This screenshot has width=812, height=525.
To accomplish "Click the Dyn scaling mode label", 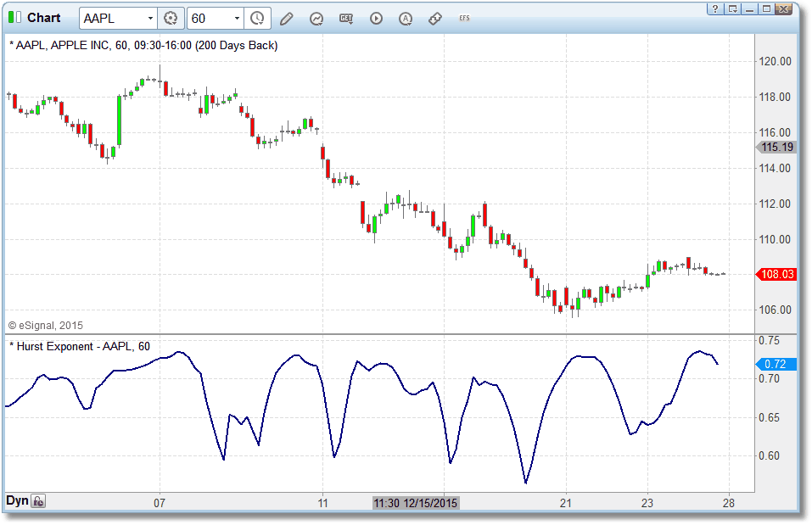I will point(17,500).
